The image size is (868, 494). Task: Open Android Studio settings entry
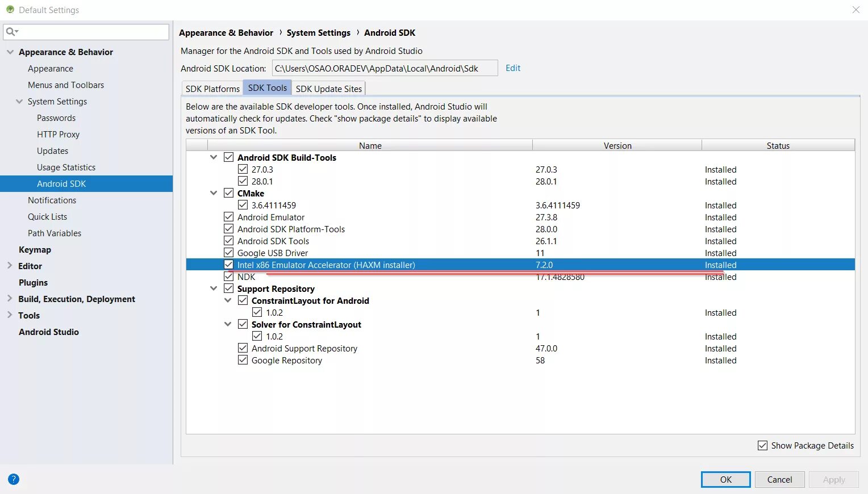pos(49,332)
